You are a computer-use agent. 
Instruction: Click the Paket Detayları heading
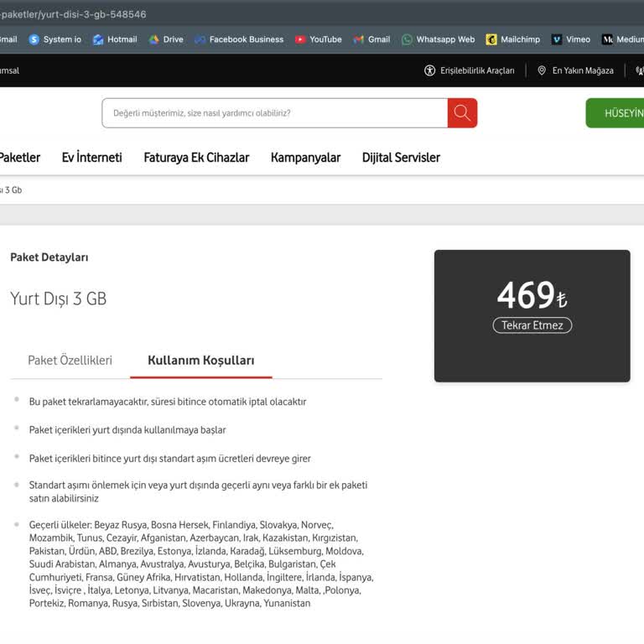pyautogui.click(x=49, y=257)
